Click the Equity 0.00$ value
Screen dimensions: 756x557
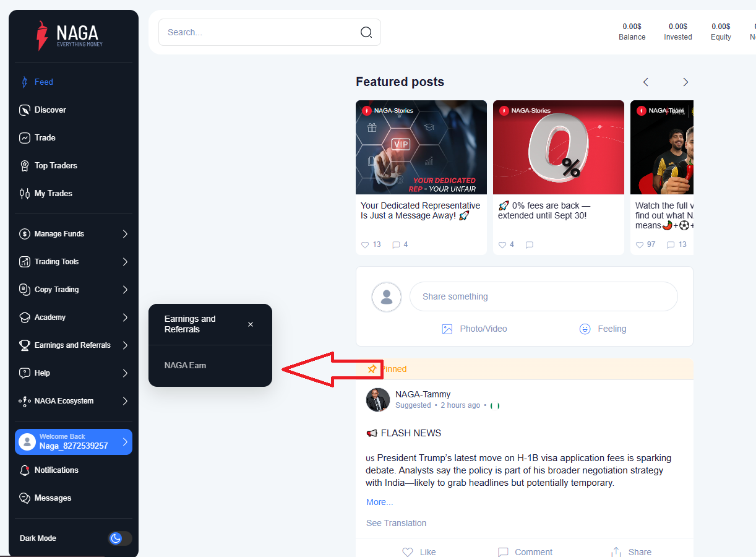point(721,27)
